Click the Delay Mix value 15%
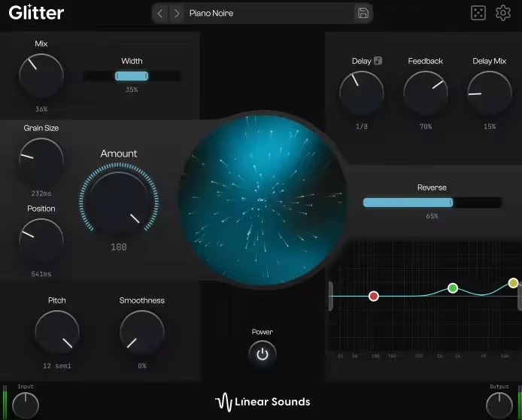Viewport: 522px width, 420px height. [490, 126]
